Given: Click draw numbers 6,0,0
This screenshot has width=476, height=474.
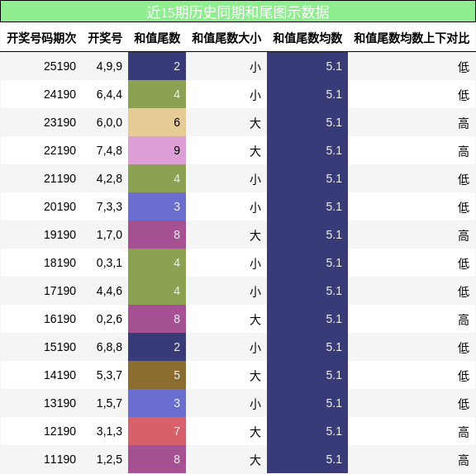Looking at the screenshot, I should [x=109, y=122].
